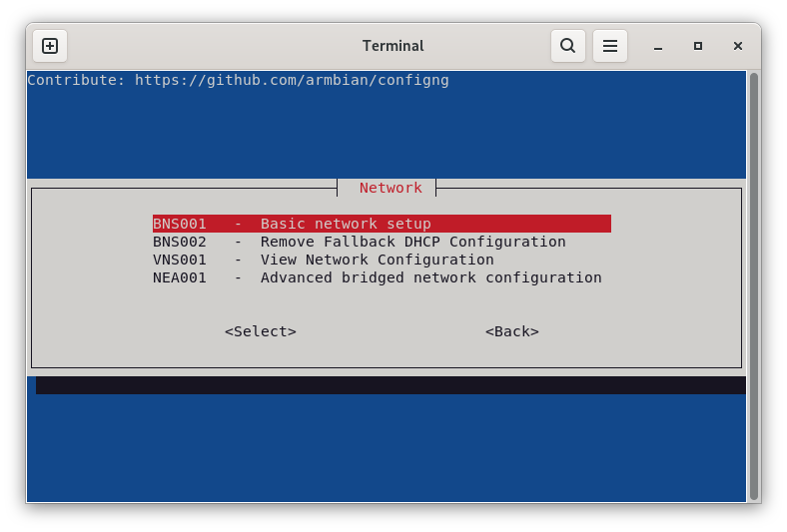Viewport: 787px width, 532px height.
Task: Open the hamburger main menu
Action: 609,46
